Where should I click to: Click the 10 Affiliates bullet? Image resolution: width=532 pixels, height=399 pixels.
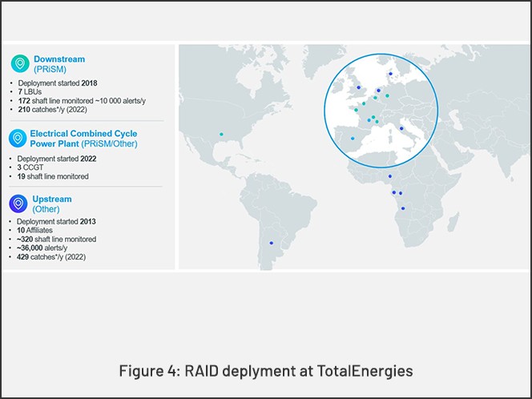click(x=34, y=231)
